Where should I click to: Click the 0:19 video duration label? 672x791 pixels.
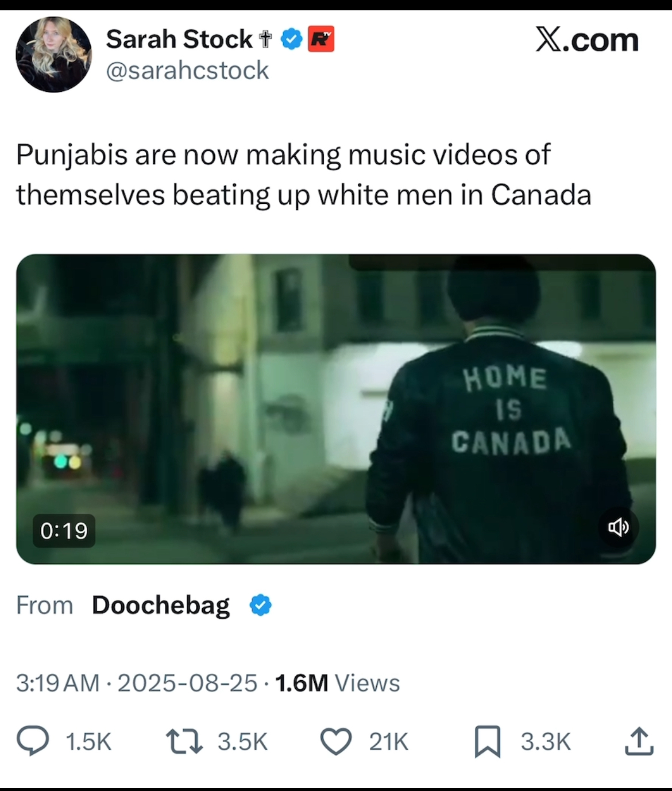tap(64, 531)
